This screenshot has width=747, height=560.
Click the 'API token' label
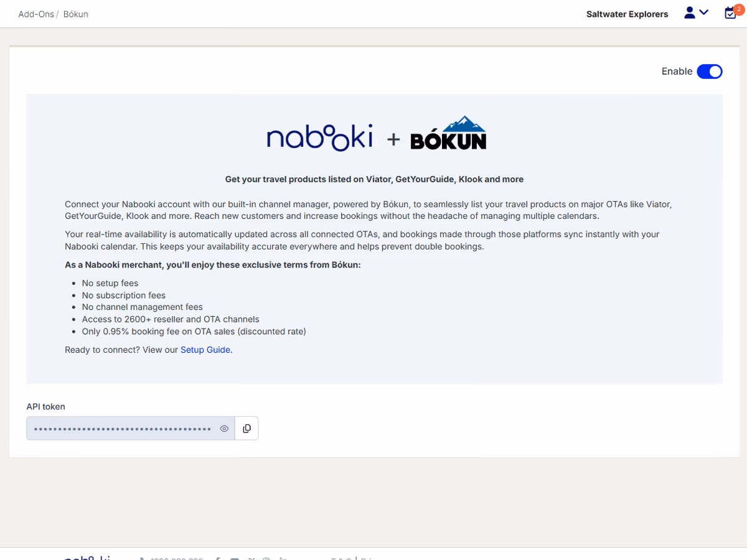(45, 406)
